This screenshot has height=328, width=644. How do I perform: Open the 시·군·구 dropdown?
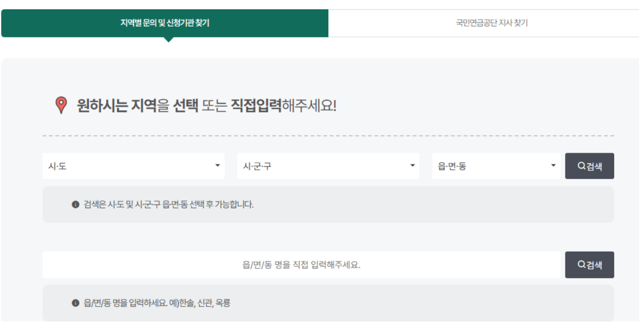327,166
